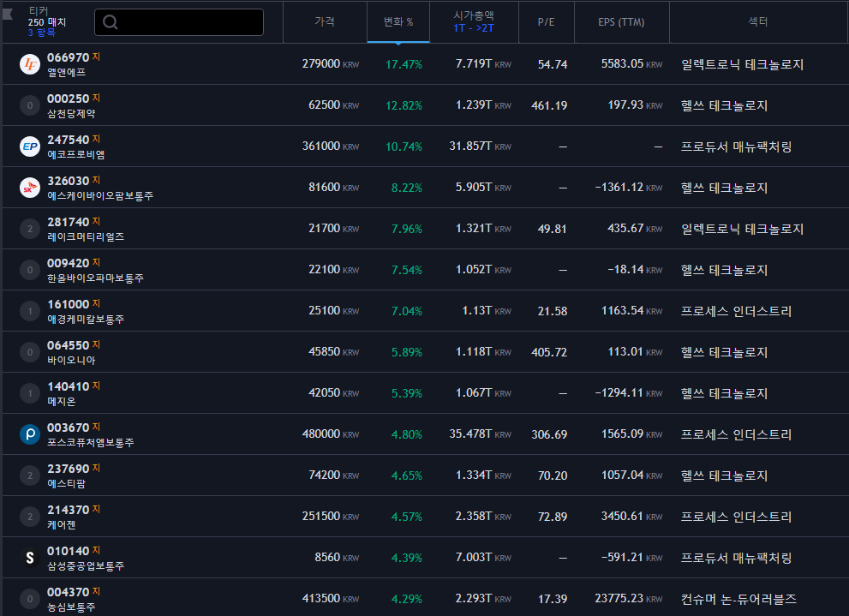Click the 3 항목 filter count
Screen dimensions: 849x616
tap(41, 33)
